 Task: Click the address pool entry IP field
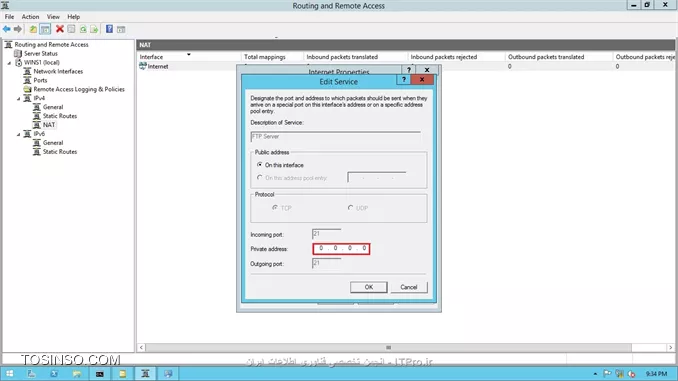(x=377, y=177)
